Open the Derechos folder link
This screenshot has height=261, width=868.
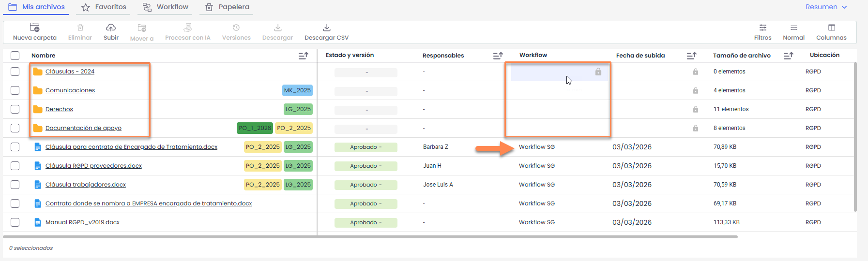(59, 109)
